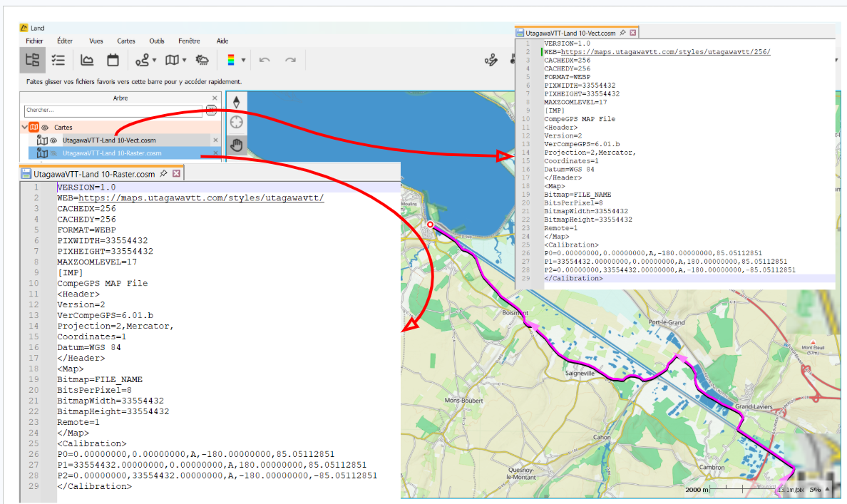The height and width of the screenshot is (504, 847).
Task: Select the Cartes tree row label
Action: click(63, 128)
